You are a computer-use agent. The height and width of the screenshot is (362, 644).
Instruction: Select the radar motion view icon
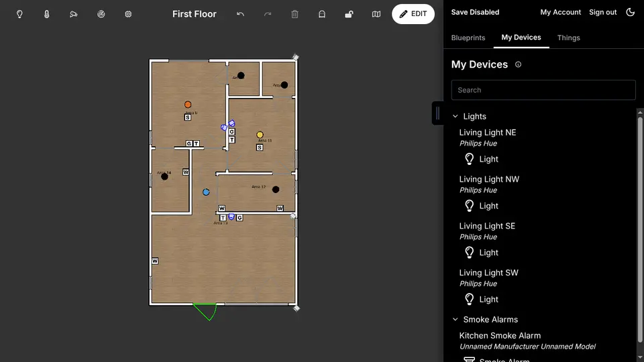101,14
